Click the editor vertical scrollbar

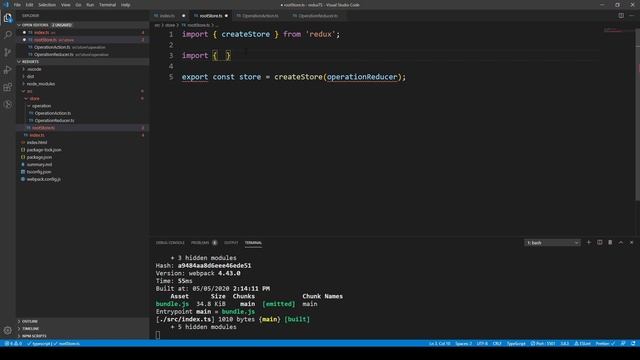638,116
